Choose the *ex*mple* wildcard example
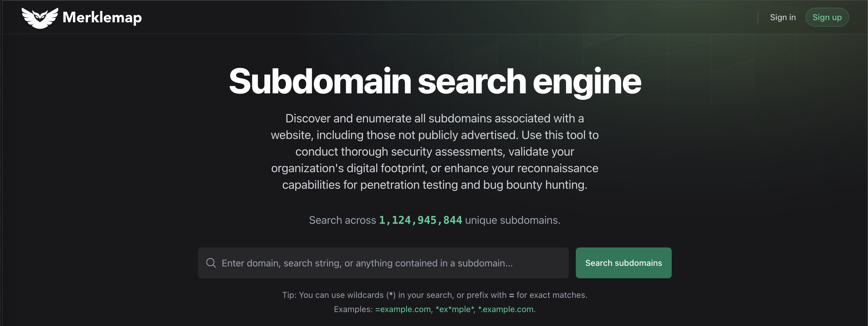868x326 pixels. [x=454, y=309]
